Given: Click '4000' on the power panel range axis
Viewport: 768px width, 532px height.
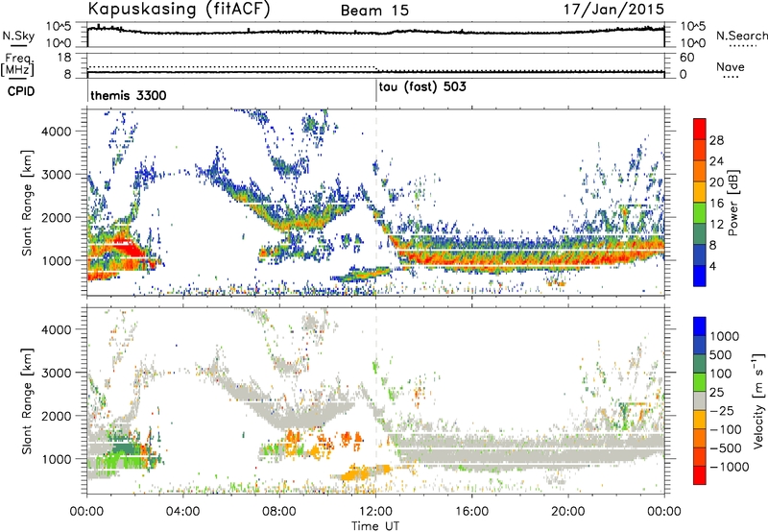Looking at the screenshot, I should (57, 132).
